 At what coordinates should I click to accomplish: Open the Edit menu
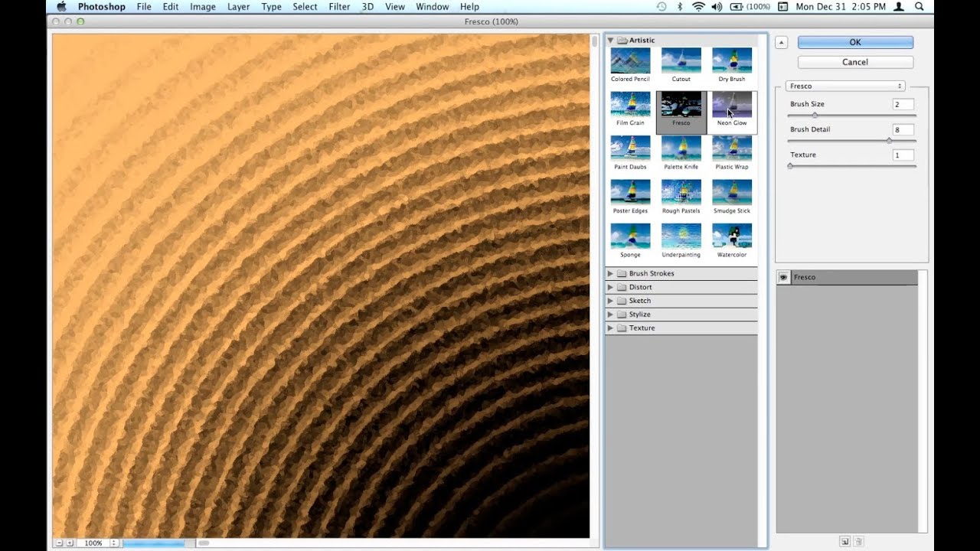pos(171,7)
